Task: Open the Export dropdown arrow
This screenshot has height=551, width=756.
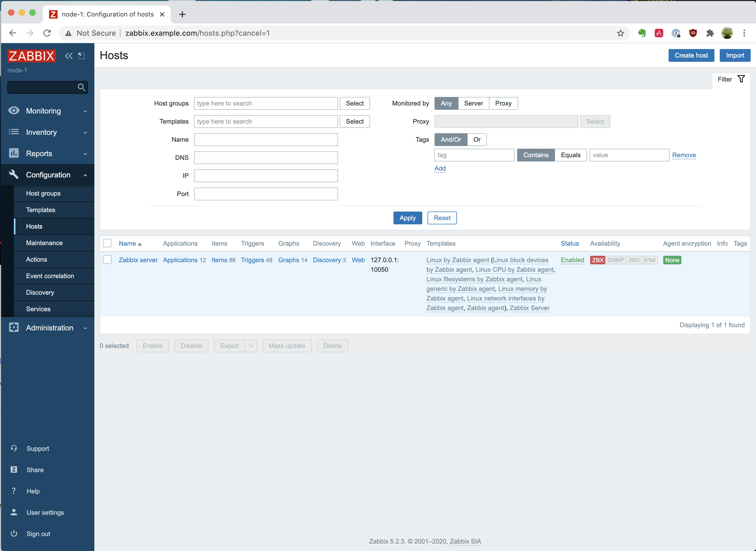Action: point(251,346)
